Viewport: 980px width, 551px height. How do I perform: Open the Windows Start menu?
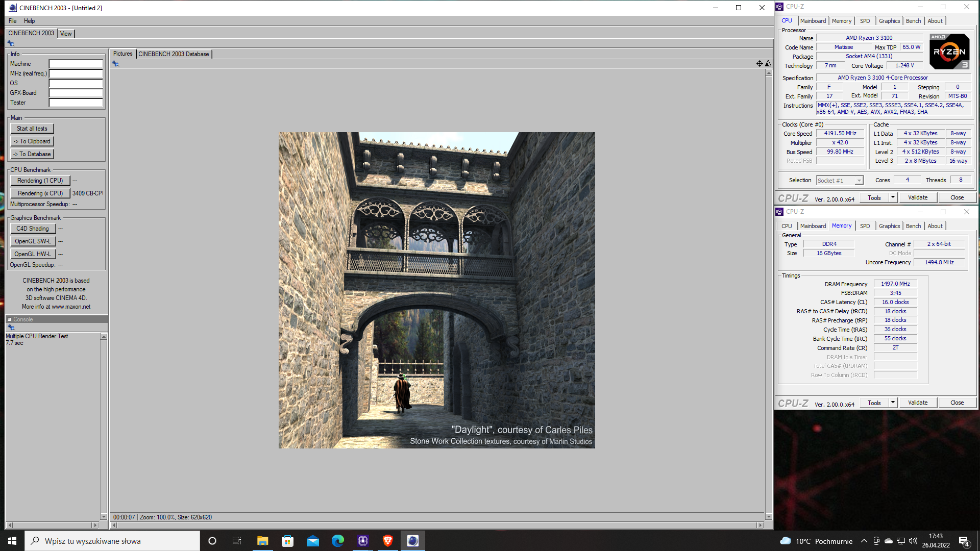point(12,541)
